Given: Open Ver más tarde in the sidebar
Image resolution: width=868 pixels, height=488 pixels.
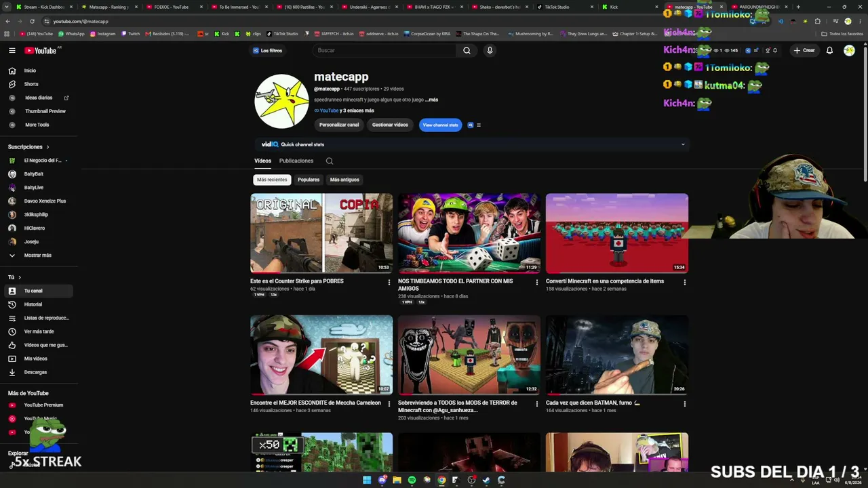Looking at the screenshot, I should pos(38,331).
